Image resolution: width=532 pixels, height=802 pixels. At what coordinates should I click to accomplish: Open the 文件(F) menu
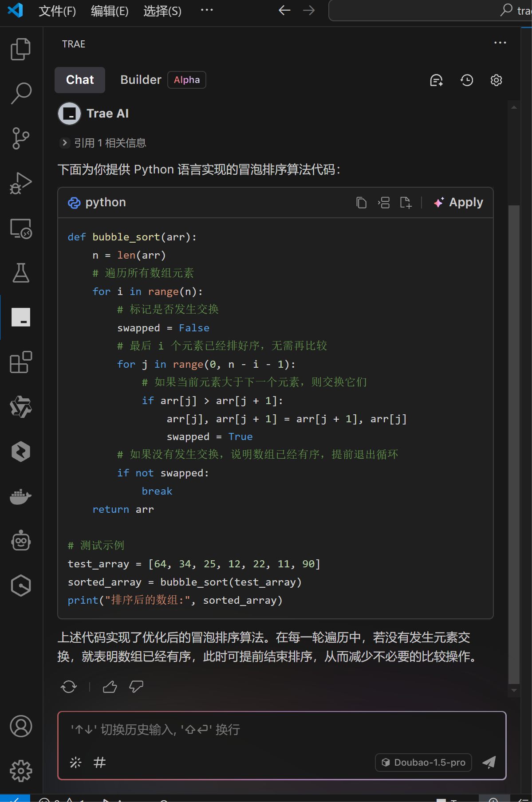point(57,11)
